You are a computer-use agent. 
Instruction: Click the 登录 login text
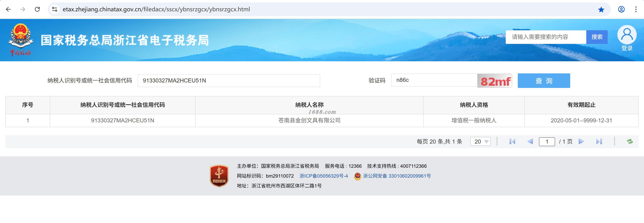(627, 49)
